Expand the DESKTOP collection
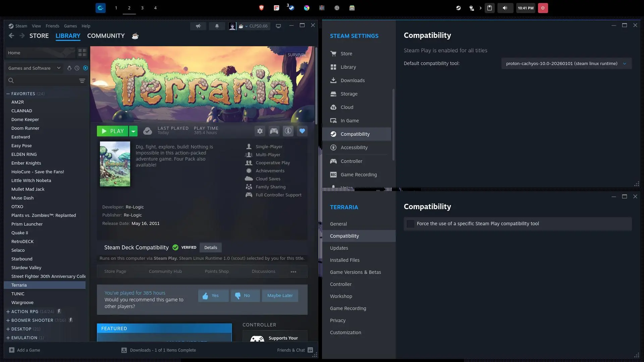The height and width of the screenshot is (362, 644). coord(8,329)
